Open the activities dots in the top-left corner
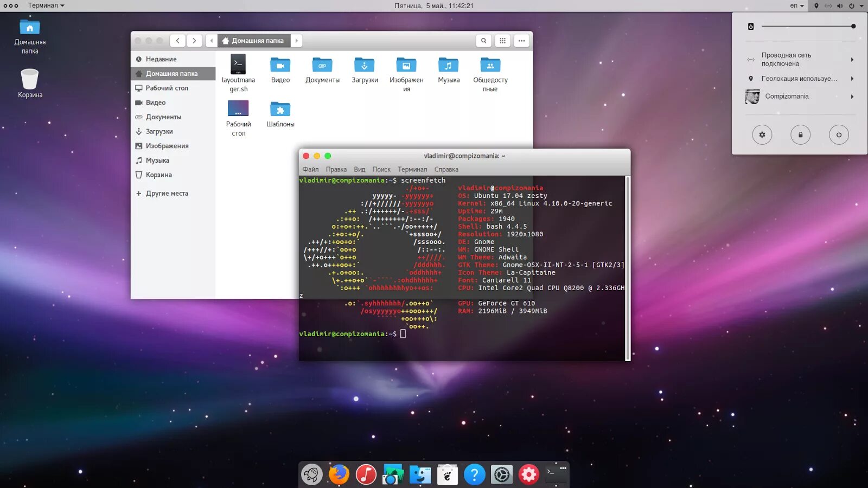868x488 pixels. (x=11, y=5)
